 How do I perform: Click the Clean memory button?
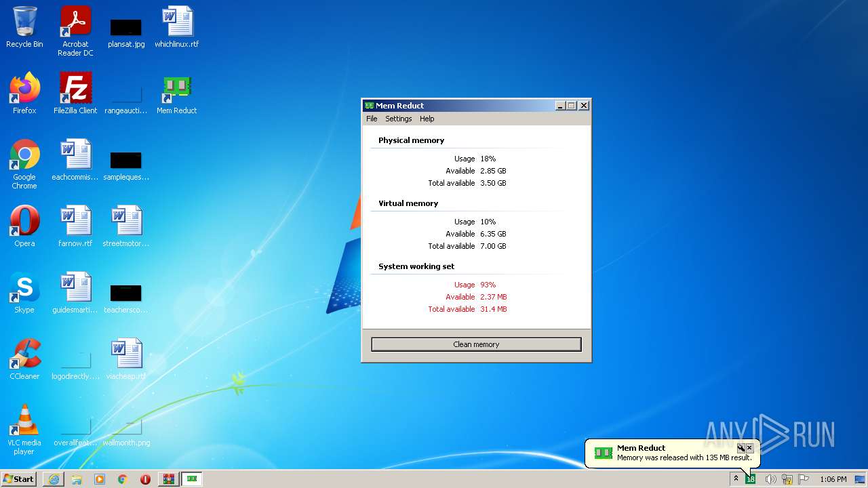pos(476,344)
